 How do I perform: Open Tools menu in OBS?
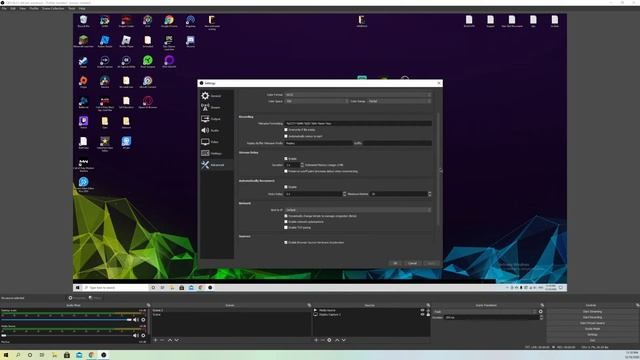71,8
